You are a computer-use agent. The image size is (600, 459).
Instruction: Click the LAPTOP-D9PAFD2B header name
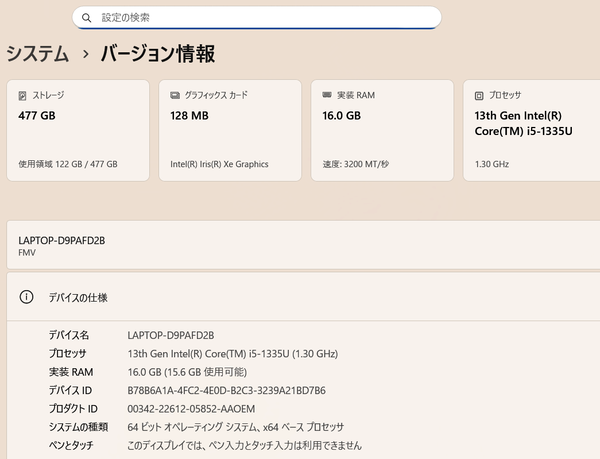tap(62, 241)
